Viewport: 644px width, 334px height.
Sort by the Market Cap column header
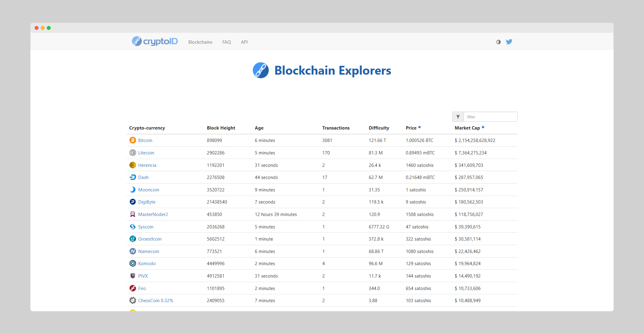467,128
